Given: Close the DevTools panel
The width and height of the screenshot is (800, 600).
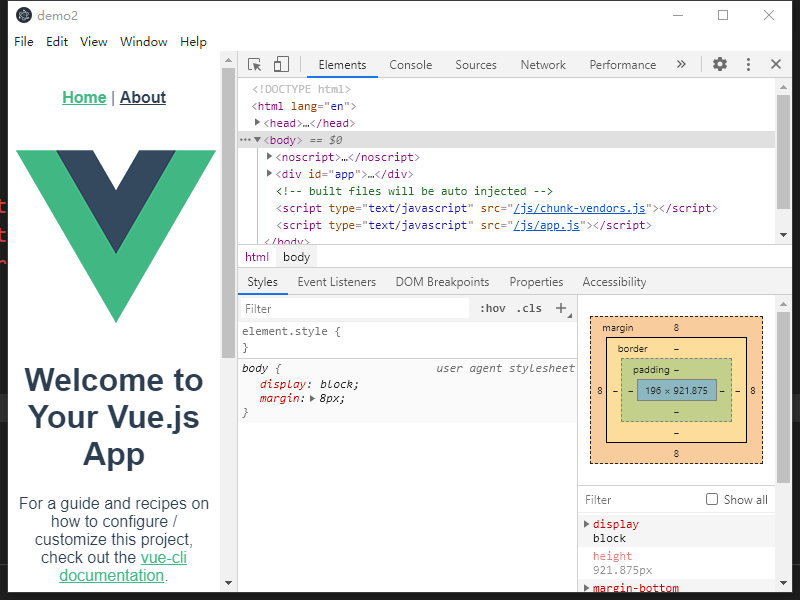Looking at the screenshot, I should (x=776, y=64).
